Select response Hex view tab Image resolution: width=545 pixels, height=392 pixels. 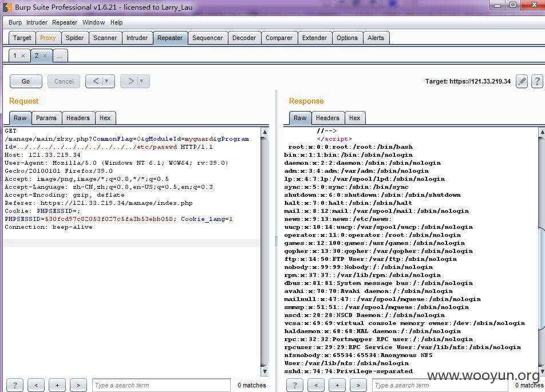(x=354, y=118)
